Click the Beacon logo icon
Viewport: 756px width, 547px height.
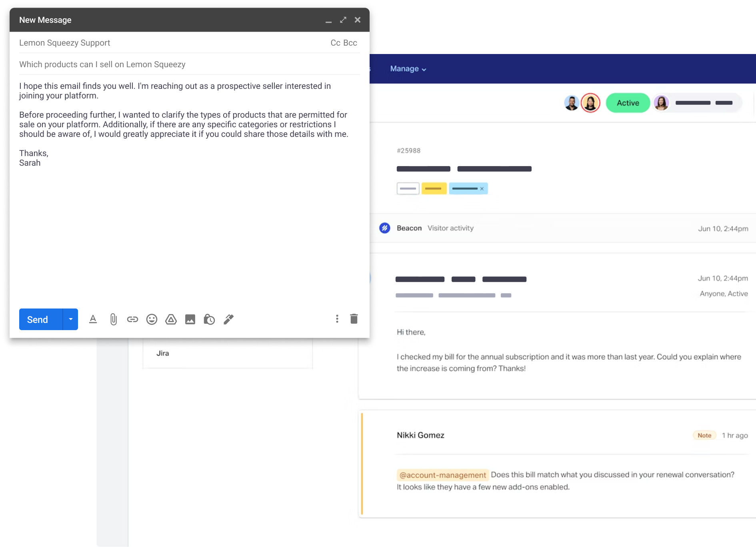(x=385, y=228)
